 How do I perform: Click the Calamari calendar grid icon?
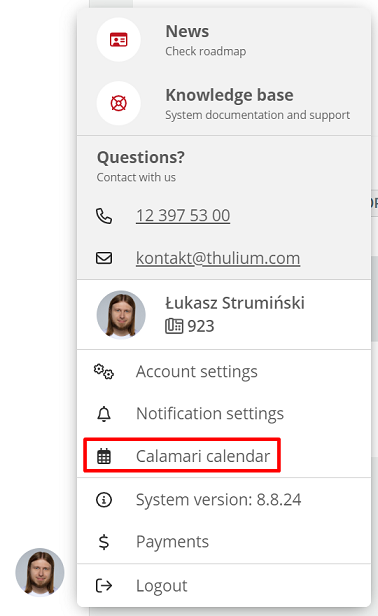(x=104, y=456)
